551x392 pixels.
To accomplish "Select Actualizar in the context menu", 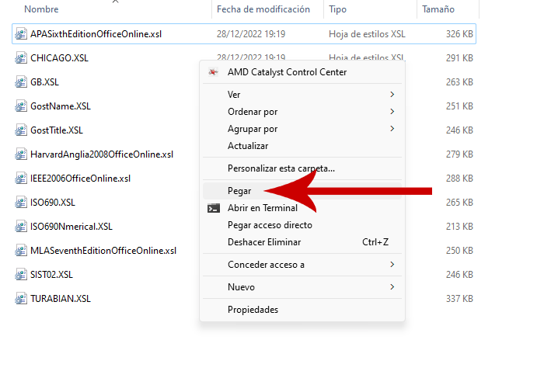I will coord(248,146).
